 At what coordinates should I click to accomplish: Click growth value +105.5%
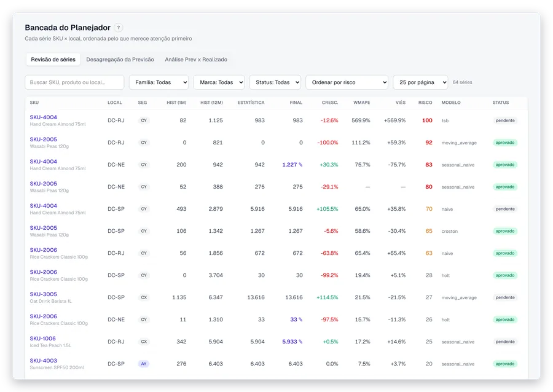pyautogui.click(x=327, y=209)
